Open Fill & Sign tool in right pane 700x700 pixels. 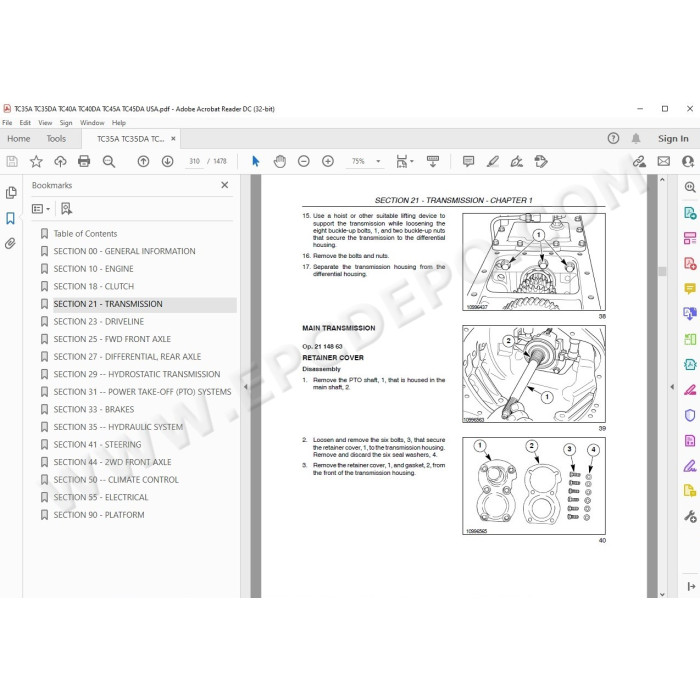(x=690, y=467)
